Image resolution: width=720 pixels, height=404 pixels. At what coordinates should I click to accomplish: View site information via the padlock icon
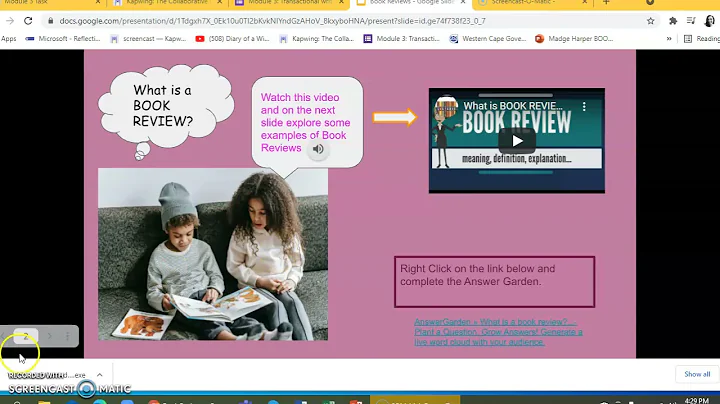(x=51, y=21)
